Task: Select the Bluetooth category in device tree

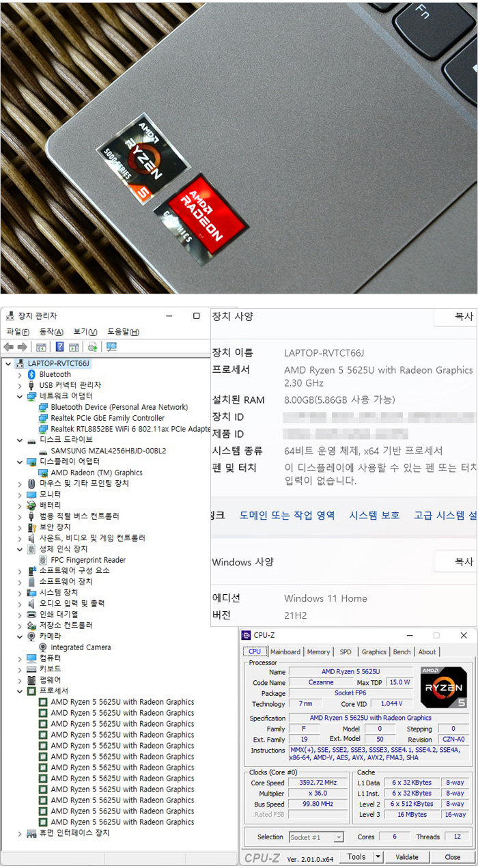Action: click(55, 374)
